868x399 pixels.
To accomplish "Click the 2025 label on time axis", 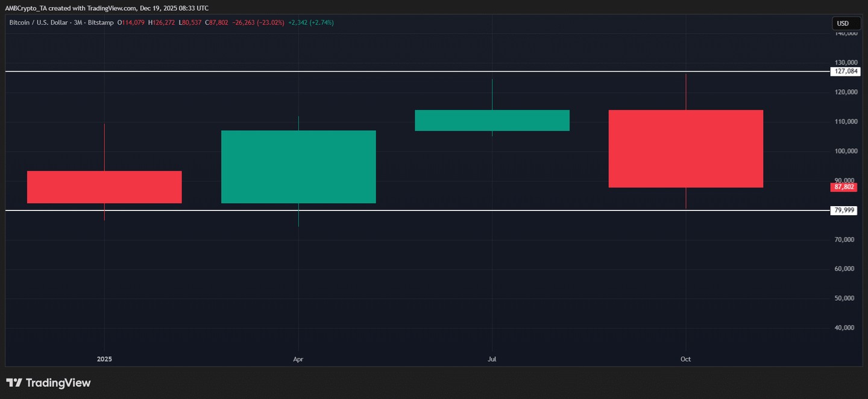I will pos(104,359).
